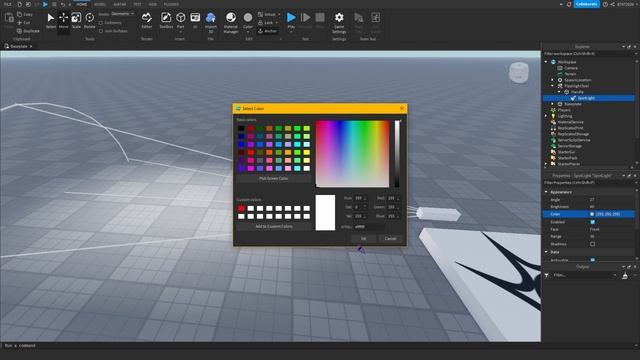The width and height of the screenshot is (640, 360).
Task: Click the Output clear broom icon
Action: (625, 276)
